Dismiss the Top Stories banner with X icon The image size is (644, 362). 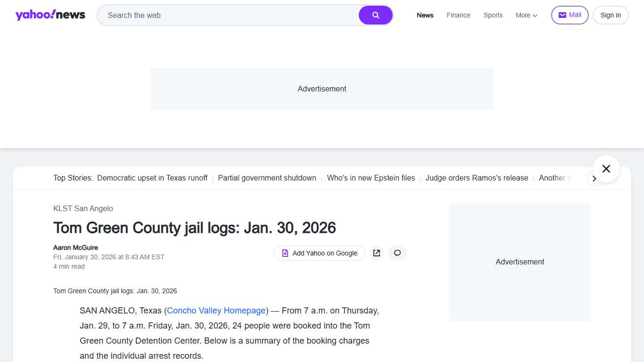point(606,168)
